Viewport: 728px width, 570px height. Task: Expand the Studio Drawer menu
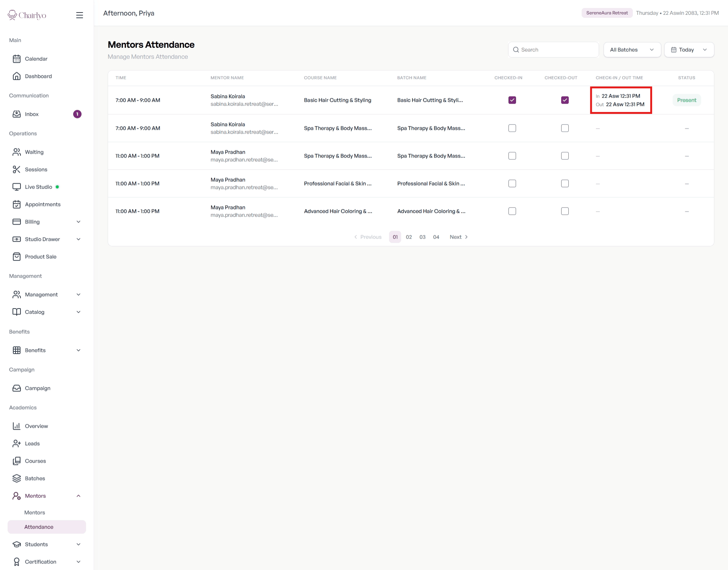point(47,239)
